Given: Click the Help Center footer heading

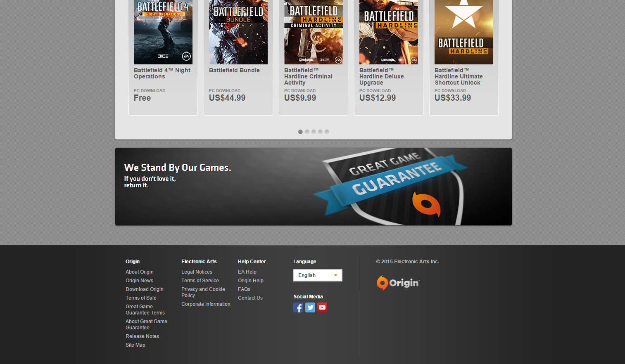Looking at the screenshot, I should [x=252, y=262].
